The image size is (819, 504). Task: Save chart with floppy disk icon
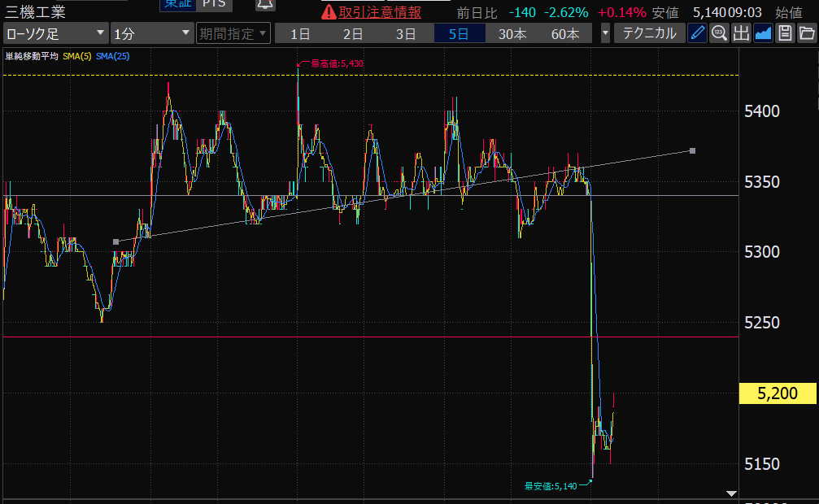point(785,33)
